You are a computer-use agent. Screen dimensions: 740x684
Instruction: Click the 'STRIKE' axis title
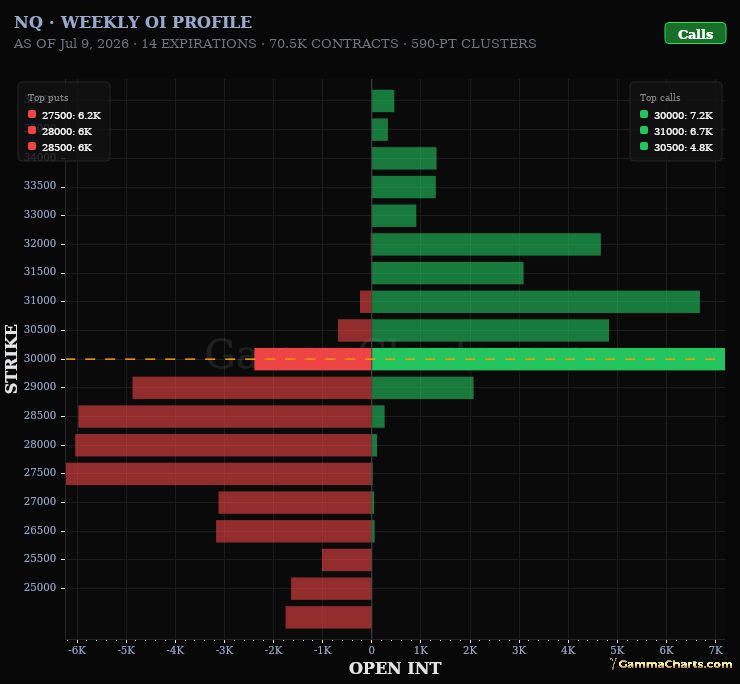click(11, 359)
